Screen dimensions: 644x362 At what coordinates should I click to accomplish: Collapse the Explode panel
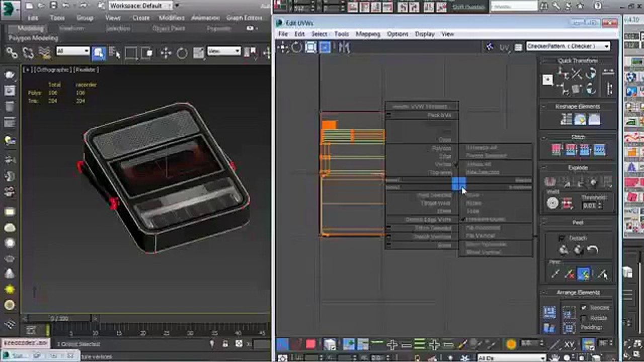544,168
